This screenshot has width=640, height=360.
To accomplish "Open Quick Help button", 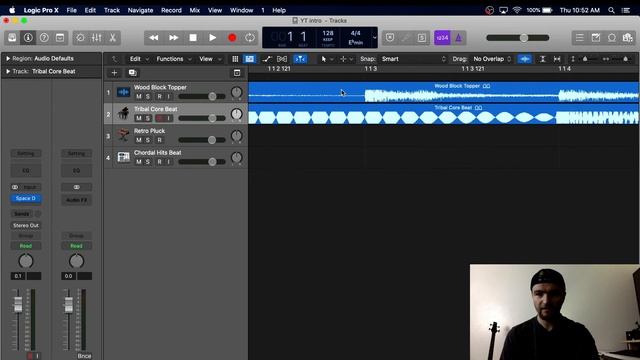I will coord(44,38).
